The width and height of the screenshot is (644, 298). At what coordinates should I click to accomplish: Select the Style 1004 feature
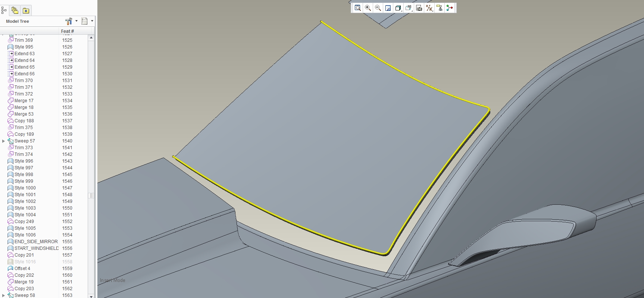pos(25,215)
